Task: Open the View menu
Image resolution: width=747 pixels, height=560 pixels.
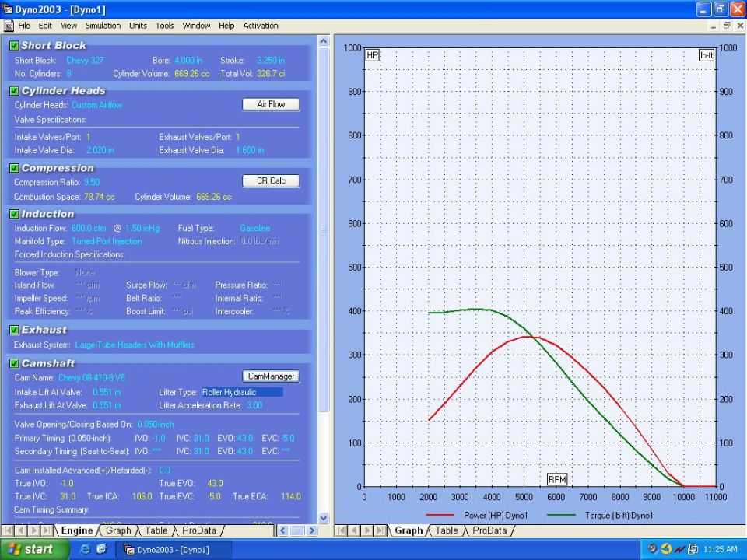Action: click(68, 26)
